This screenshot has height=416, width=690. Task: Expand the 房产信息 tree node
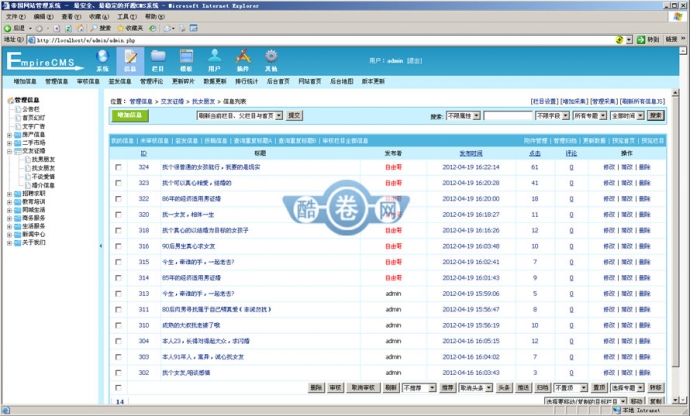[9, 135]
